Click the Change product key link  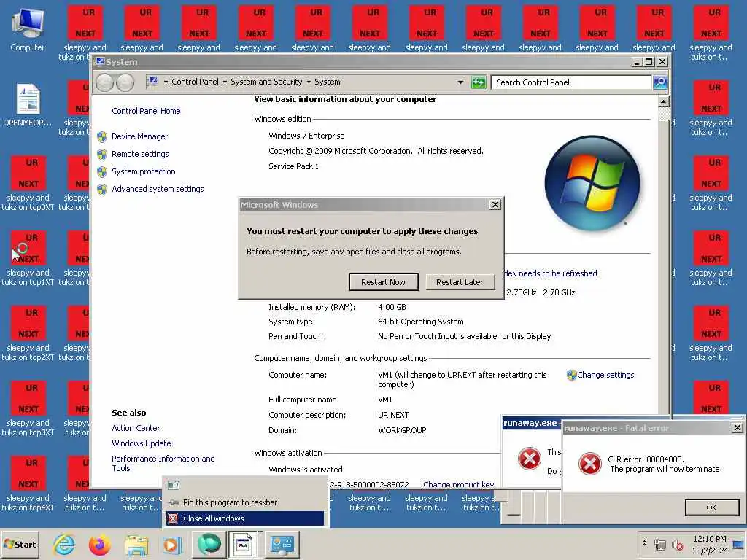point(458,484)
